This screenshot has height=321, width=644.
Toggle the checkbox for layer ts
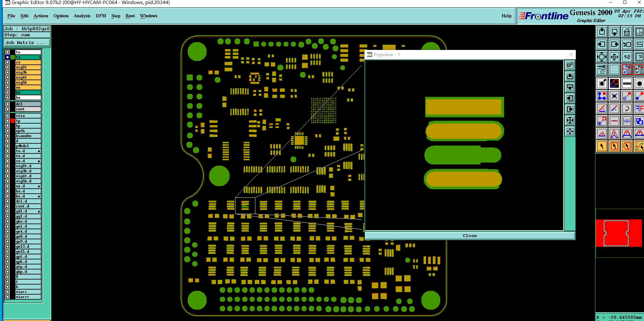[x=8, y=57]
